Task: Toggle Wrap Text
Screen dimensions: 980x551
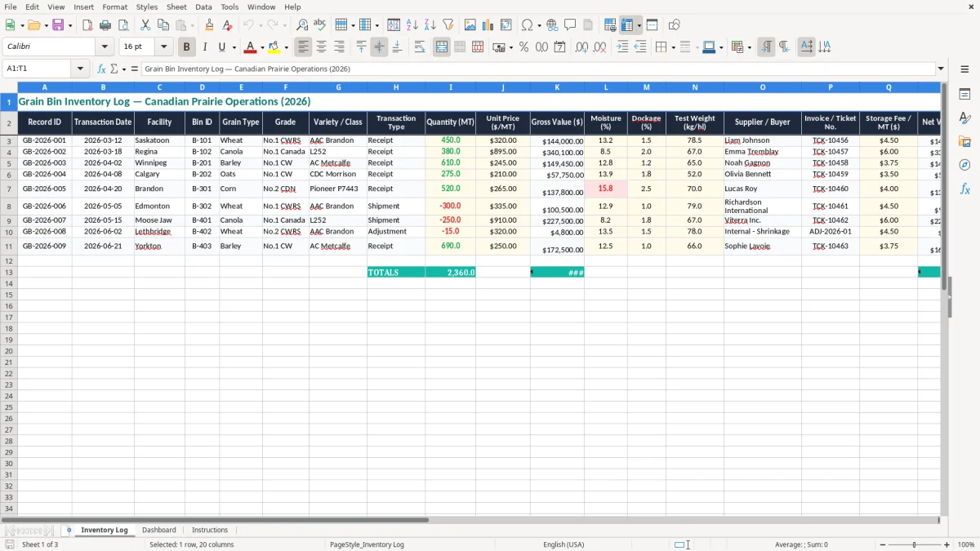Action: click(x=420, y=47)
